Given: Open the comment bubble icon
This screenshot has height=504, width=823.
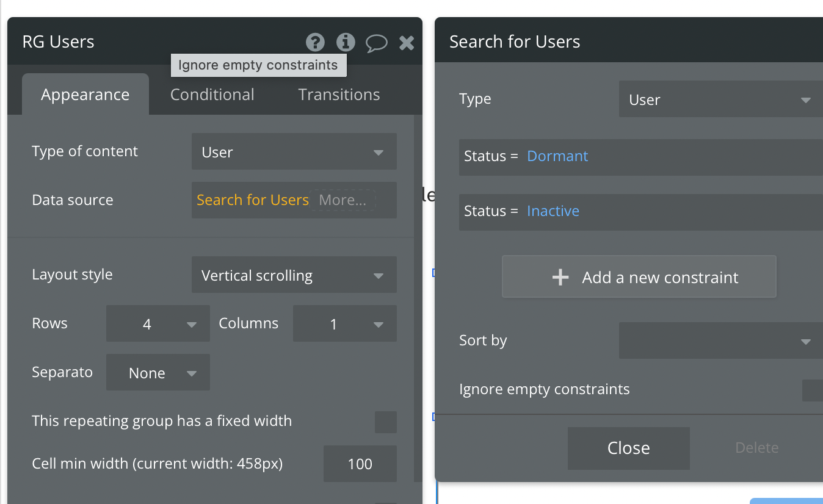Looking at the screenshot, I should pos(376,43).
